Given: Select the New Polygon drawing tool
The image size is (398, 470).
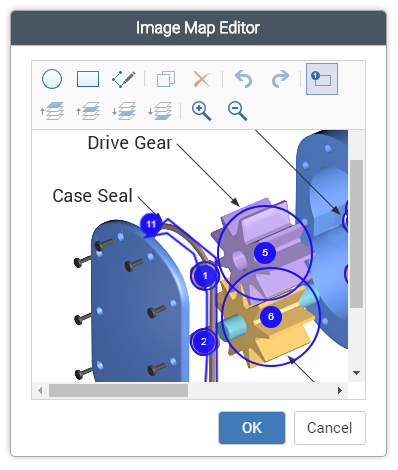Looking at the screenshot, I should click(124, 79).
